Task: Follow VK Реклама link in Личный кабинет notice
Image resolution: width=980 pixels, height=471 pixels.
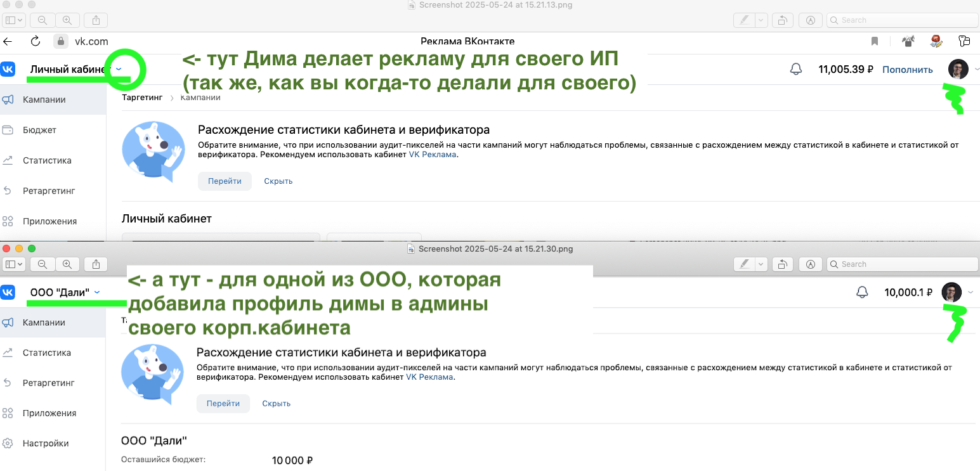Action: (x=432, y=154)
